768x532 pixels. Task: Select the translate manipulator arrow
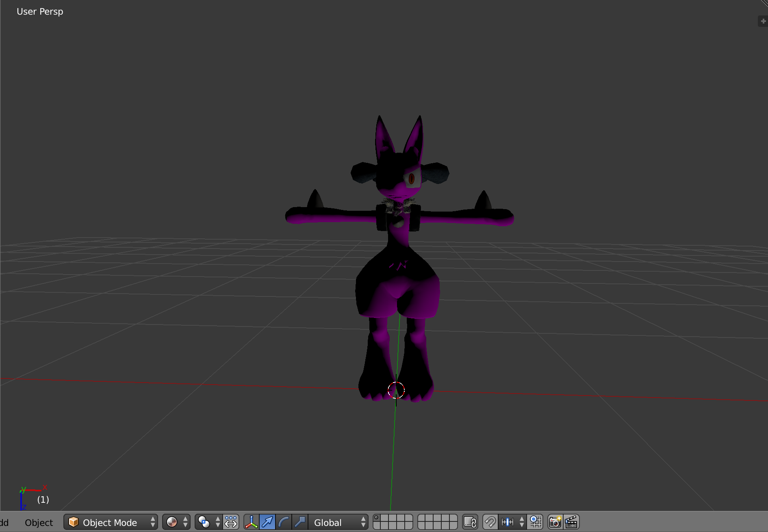click(x=267, y=522)
